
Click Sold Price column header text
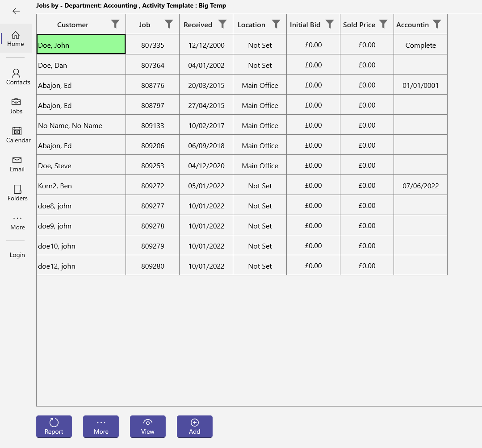pos(359,25)
